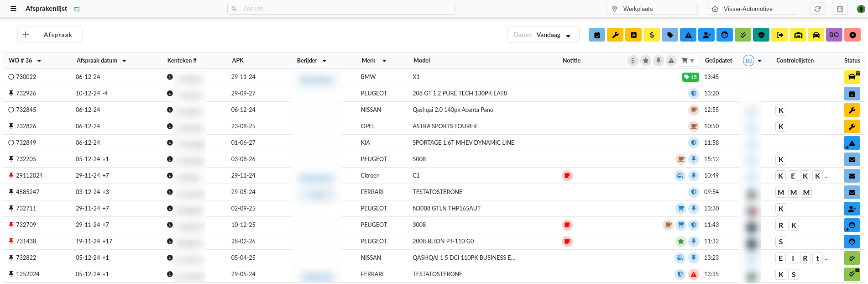
Task: Click the red note icon on Citroen C1 row
Action: 567,176
